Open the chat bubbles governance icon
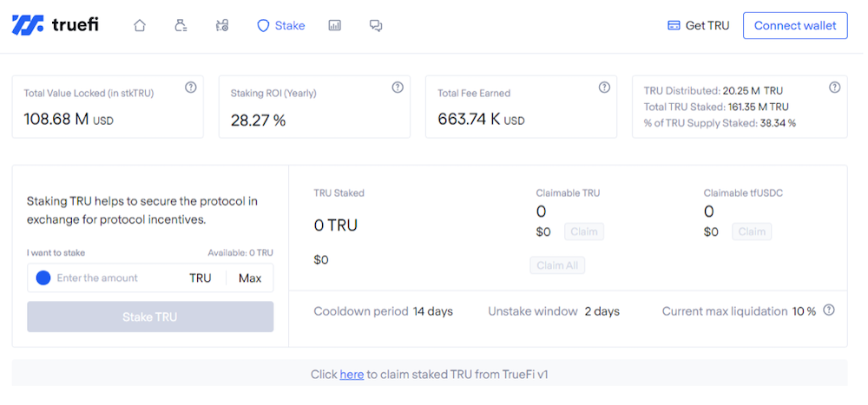The image size is (868, 405). 376,25
